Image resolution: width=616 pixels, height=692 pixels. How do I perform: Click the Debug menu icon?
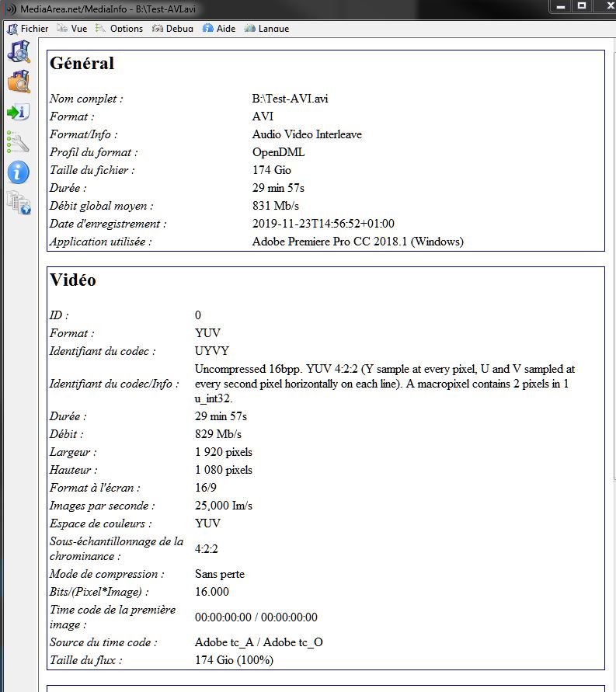tap(157, 29)
